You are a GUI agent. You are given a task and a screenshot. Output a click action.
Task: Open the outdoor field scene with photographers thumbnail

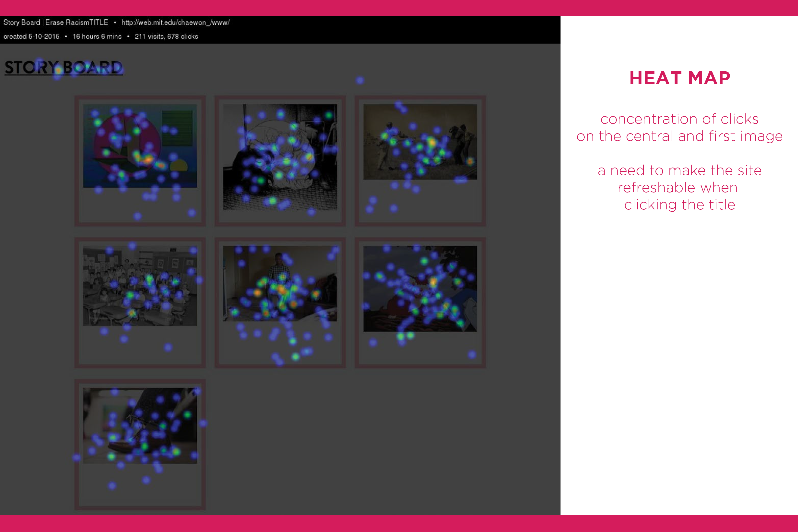tap(420, 142)
